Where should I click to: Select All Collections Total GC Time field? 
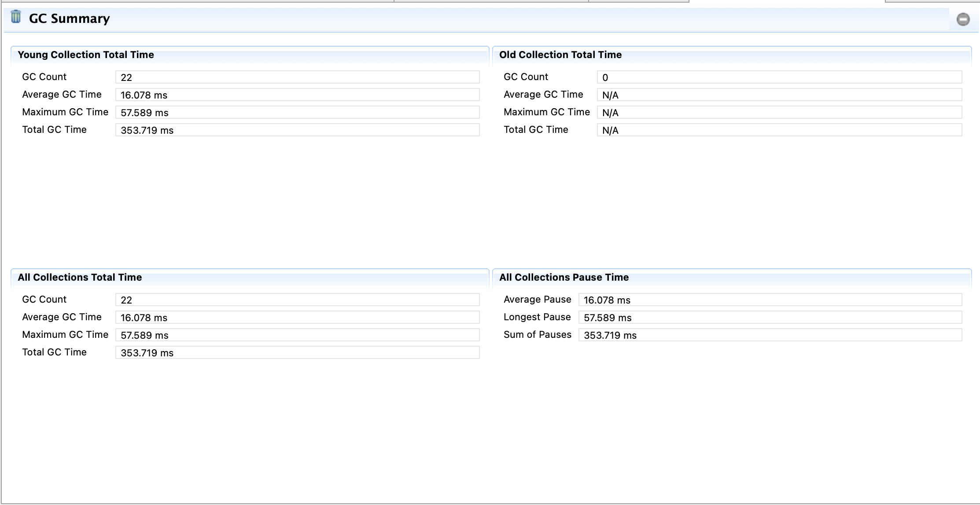(x=298, y=352)
